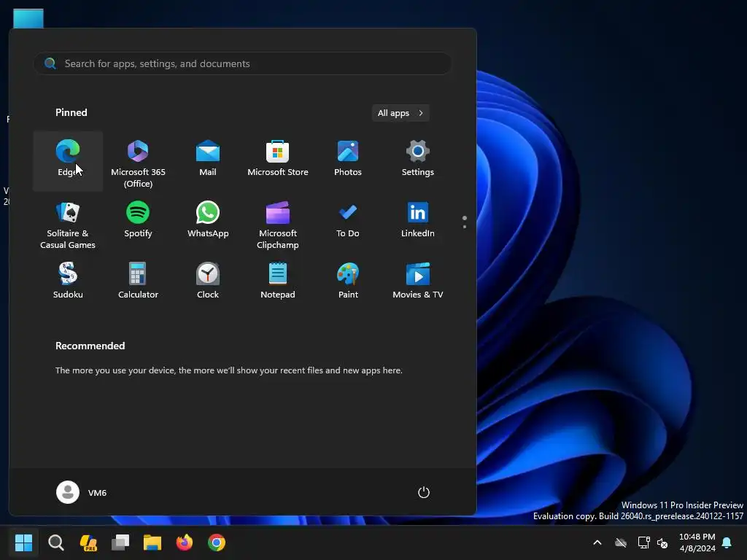Show hidden system tray icons
This screenshot has width=747, height=560.
[597, 542]
